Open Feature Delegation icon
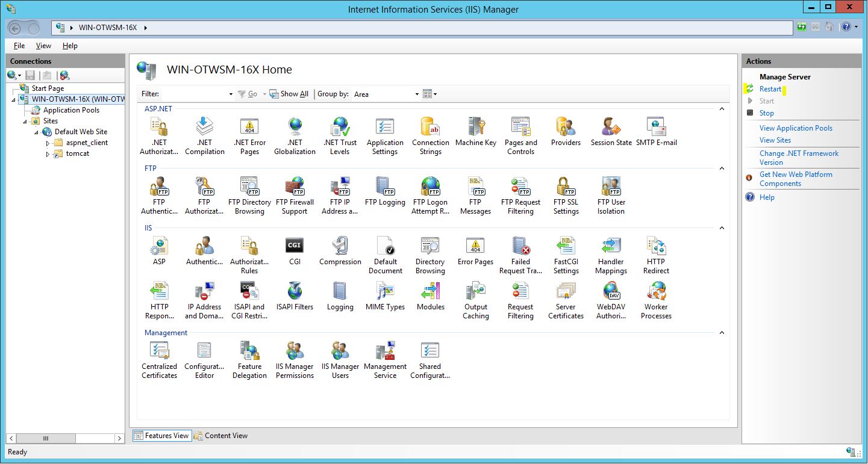Screen dimensions: 868x464 pyautogui.click(x=249, y=360)
